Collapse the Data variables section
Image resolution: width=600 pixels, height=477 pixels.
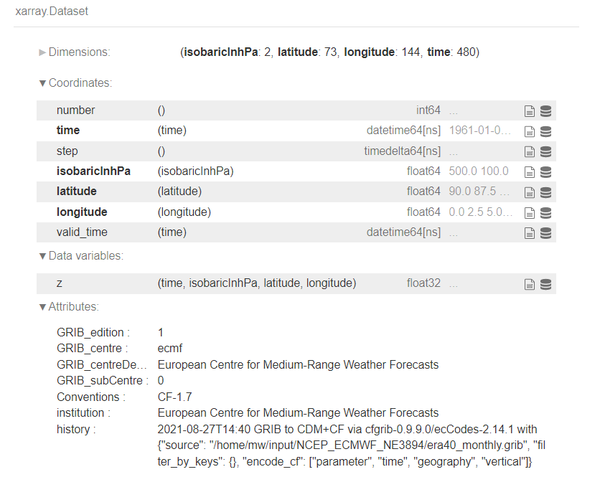80,256
